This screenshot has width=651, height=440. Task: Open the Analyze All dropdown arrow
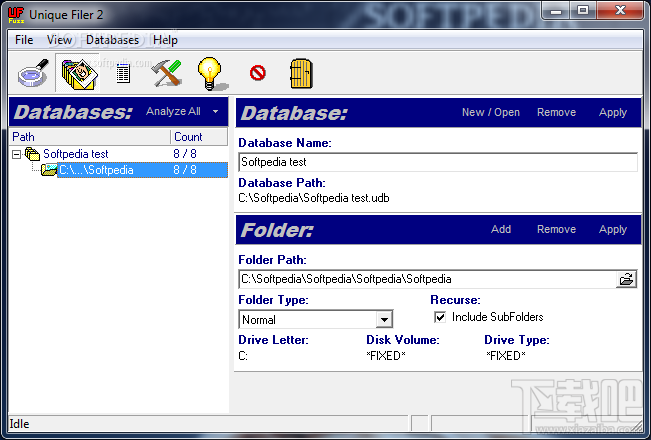point(215,111)
